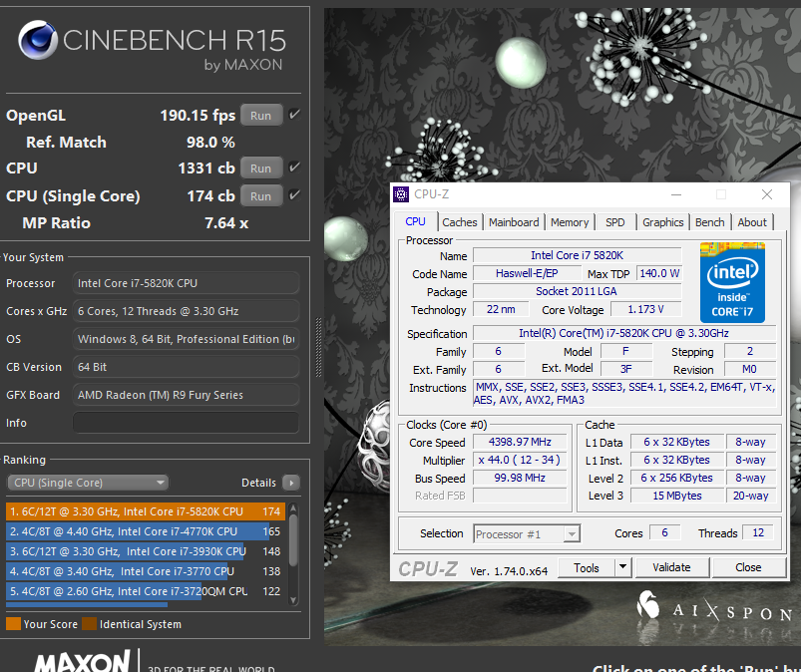Click the Intel Core i7 badge in CPU-Z
The image size is (801, 672).
pyautogui.click(x=732, y=282)
